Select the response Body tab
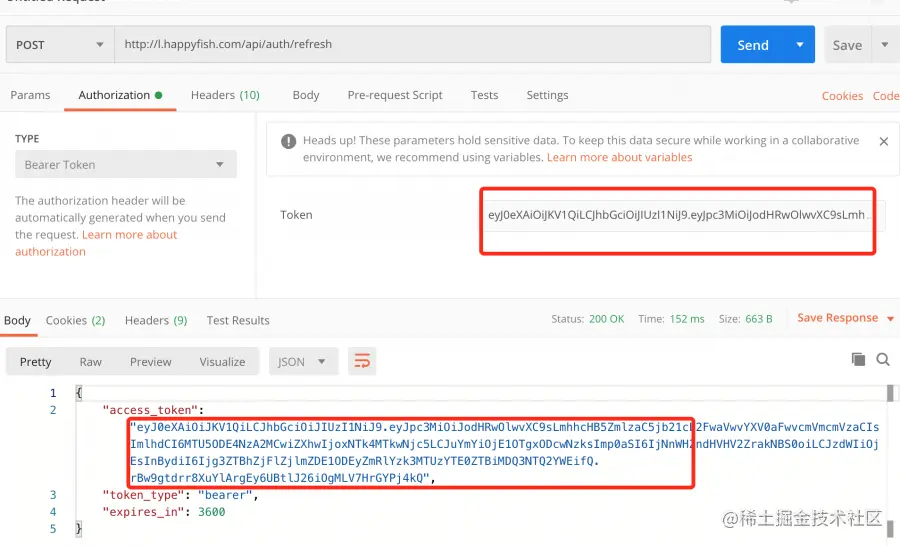The image size is (900, 546). point(17,320)
